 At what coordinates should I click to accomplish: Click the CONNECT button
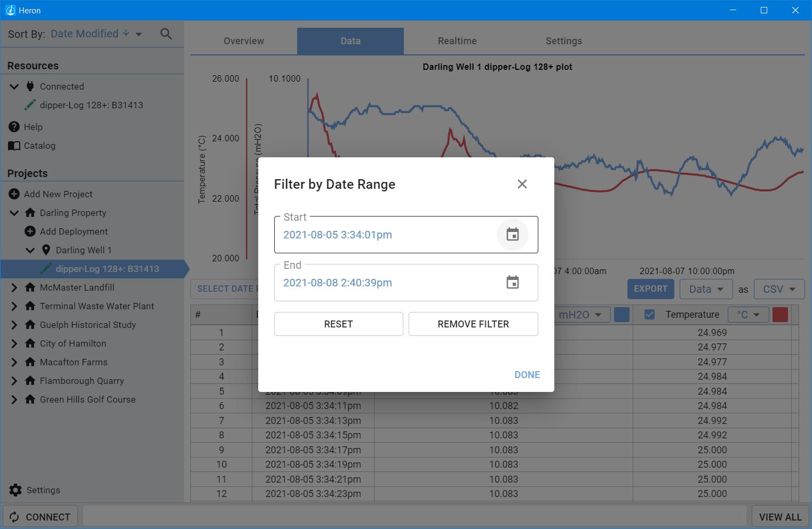(40, 517)
